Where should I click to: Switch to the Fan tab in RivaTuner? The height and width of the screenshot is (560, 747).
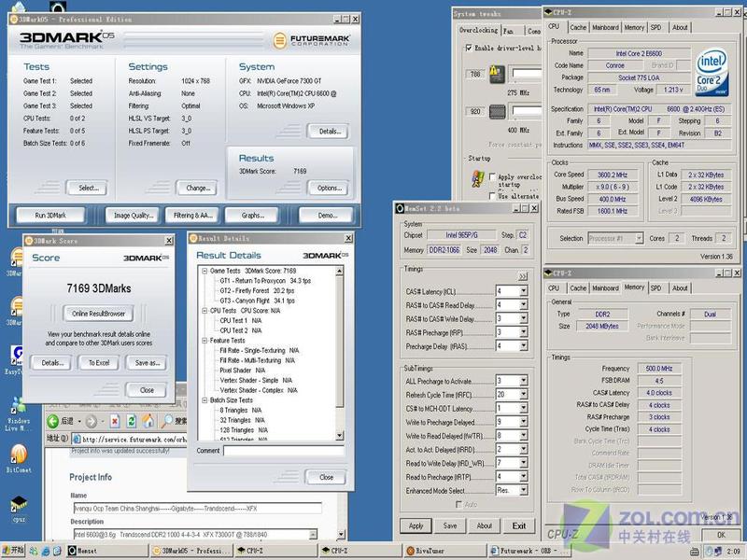[x=509, y=31]
